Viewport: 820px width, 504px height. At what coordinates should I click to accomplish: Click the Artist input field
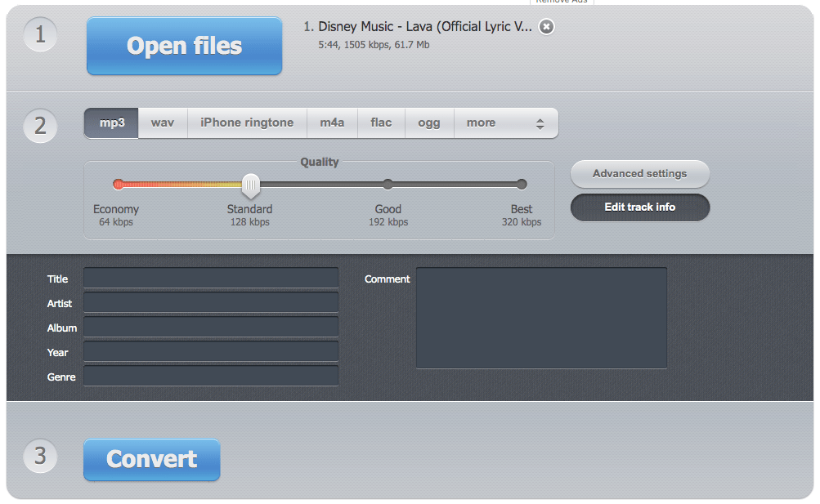[210, 302]
